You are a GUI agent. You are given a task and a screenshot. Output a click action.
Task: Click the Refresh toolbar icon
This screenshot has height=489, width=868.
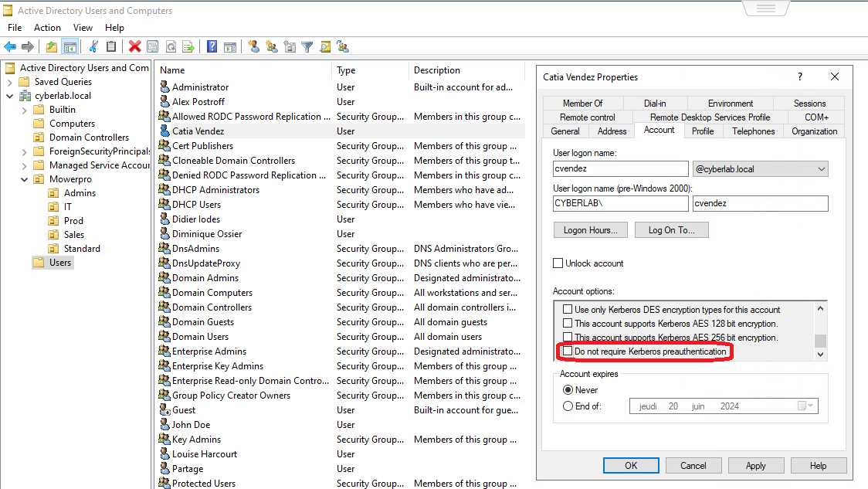point(171,47)
